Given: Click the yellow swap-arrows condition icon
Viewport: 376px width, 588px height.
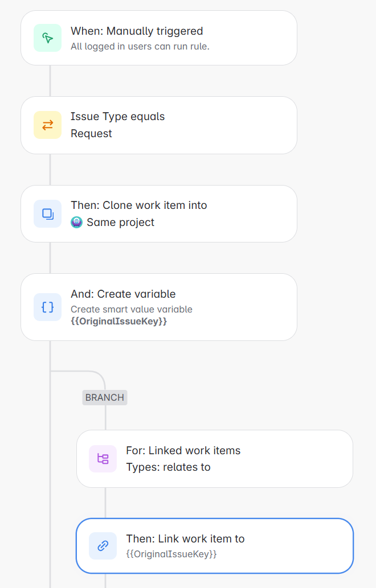Looking at the screenshot, I should [47, 125].
